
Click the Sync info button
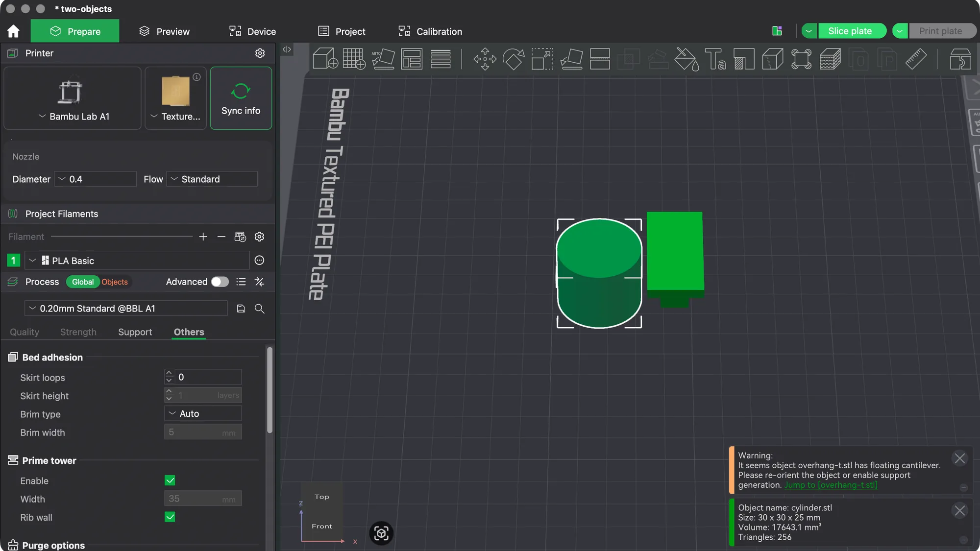pyautogui.click(x=241, y=98)
